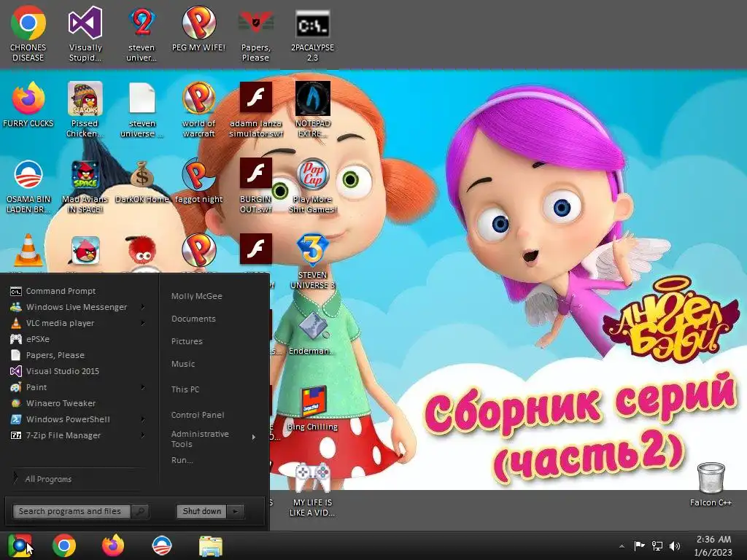Expand All Programs in Start menu
Image resolution: width=747 pixels, height=560 pixels.
[x=48, y=479]
